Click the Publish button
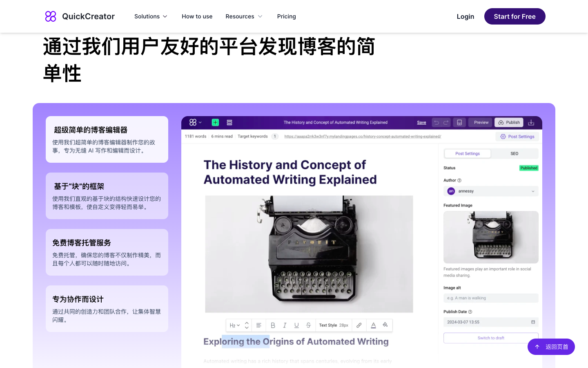588x368 pixels. point(509,123)
